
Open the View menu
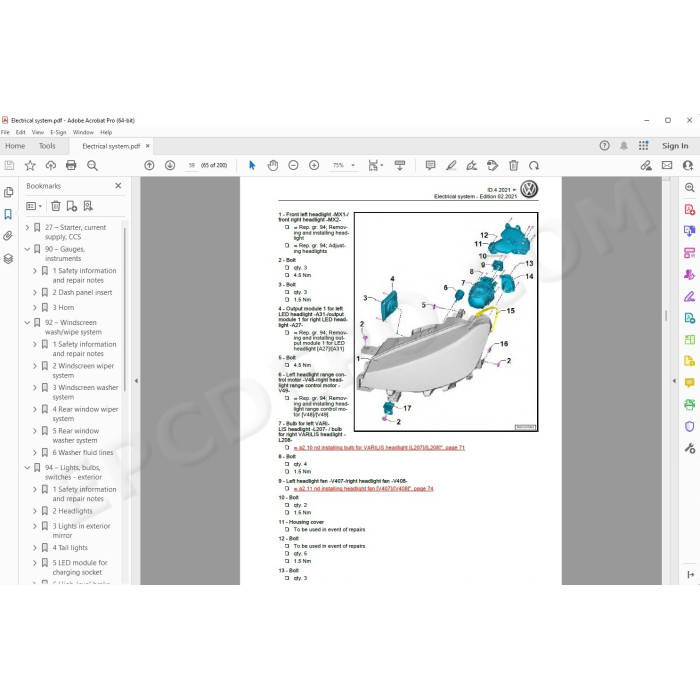38,132
